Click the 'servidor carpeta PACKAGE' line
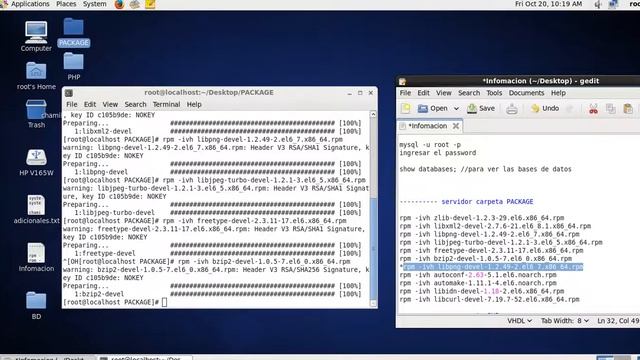The height and width of the screenshot is (360, 640). pos(467,202)
